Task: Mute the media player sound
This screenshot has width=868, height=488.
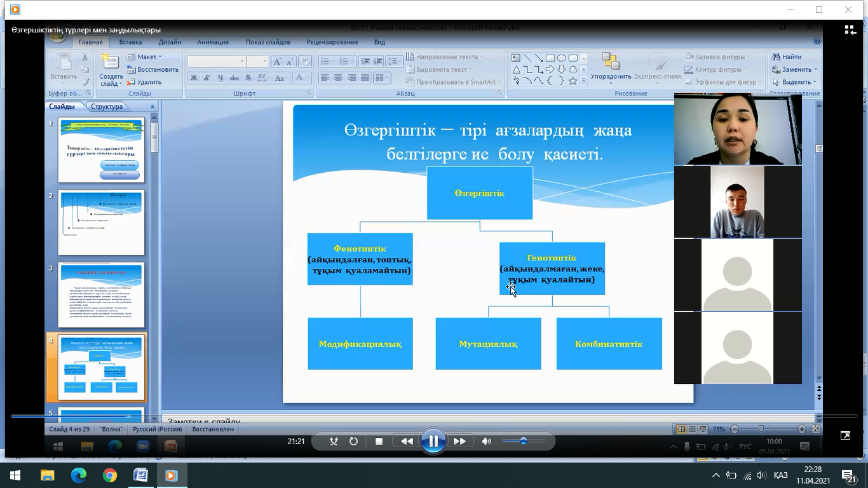Action: click(x=487, y=441)
